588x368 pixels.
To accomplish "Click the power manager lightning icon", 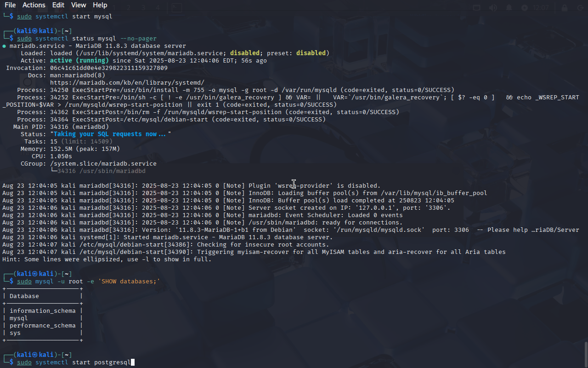I will (525, 8).
